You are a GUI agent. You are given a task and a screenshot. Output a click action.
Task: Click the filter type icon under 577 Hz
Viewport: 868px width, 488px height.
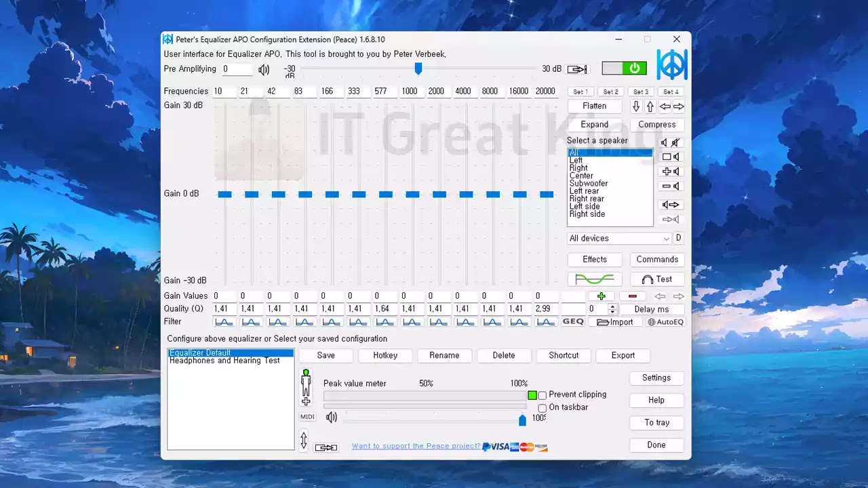point(385,322)
